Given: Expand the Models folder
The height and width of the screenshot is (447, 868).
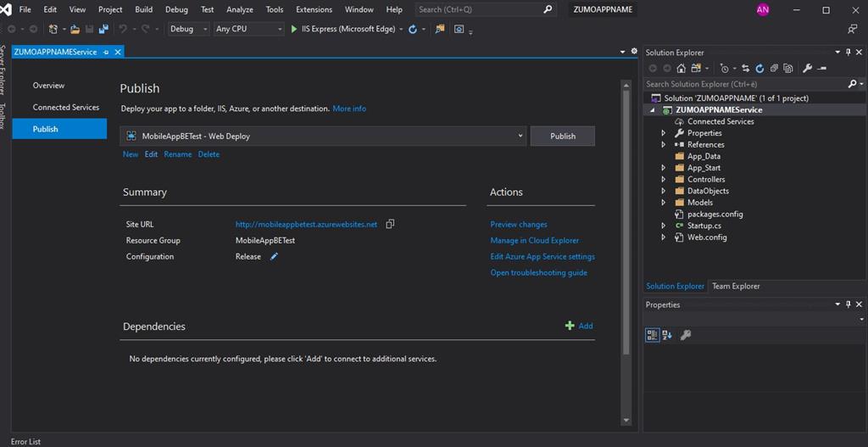Looking at the screenshot, I should [663, 203].
